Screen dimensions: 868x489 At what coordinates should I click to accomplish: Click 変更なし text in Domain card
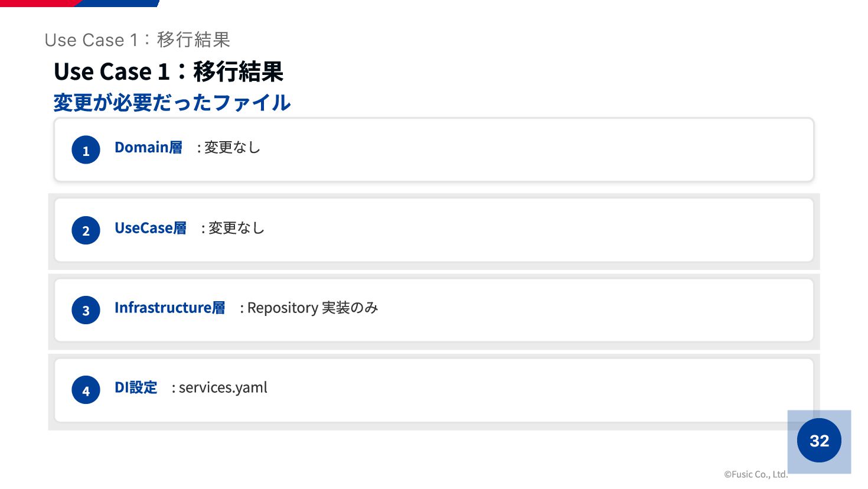(x=232, y=148)
